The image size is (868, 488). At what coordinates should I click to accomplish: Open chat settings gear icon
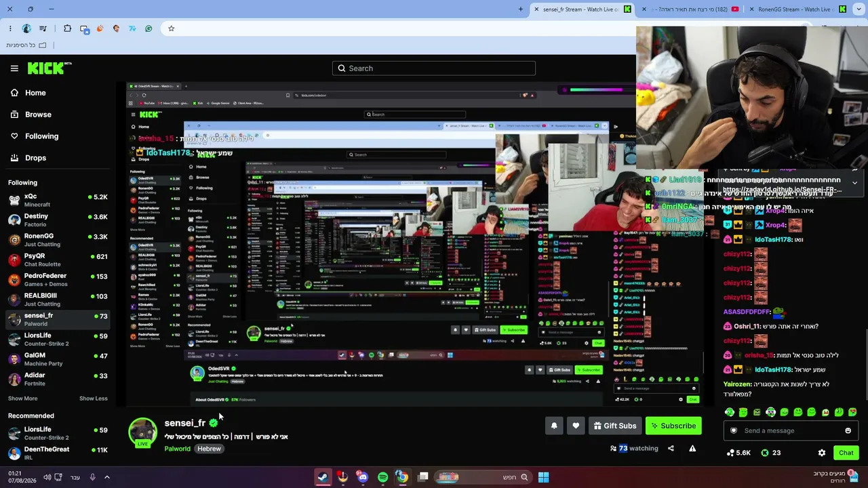coord(822,453)
